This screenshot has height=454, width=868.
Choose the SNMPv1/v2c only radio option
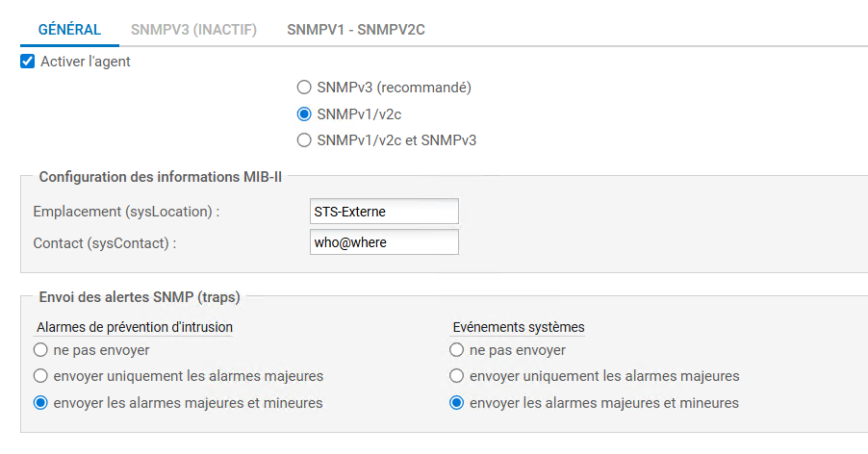tap(304, 113)
